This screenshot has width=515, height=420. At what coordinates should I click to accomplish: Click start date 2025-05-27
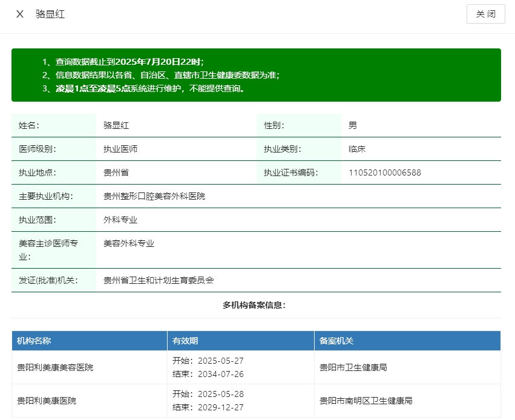coord(221,361)
